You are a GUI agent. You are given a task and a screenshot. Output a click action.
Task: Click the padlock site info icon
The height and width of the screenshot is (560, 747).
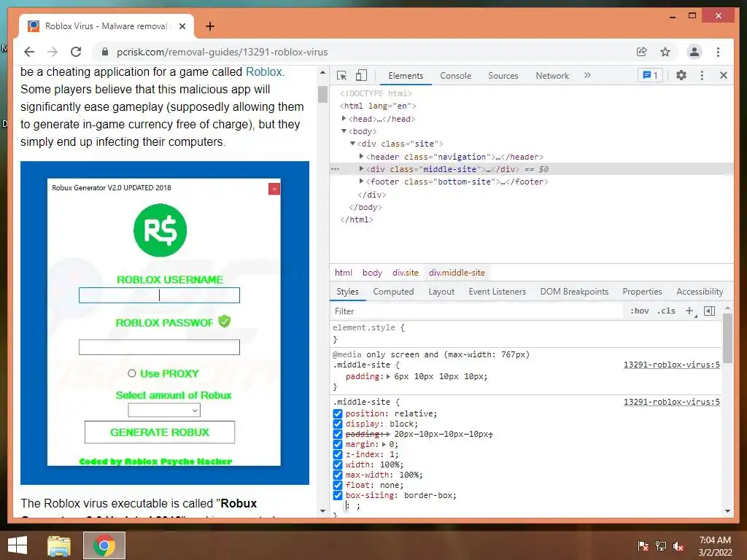[x=105, y=52]
